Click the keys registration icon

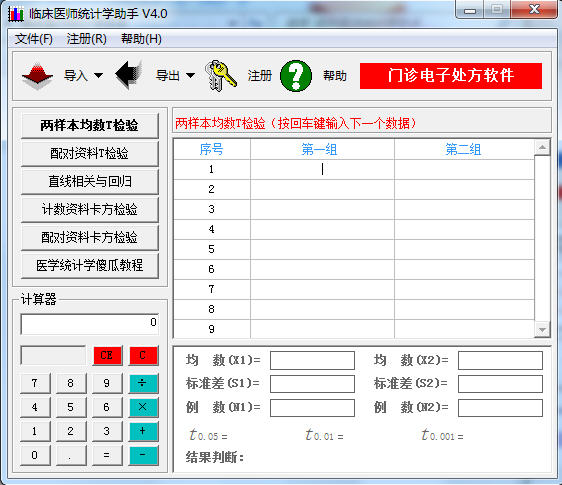(x=220, y=76)
